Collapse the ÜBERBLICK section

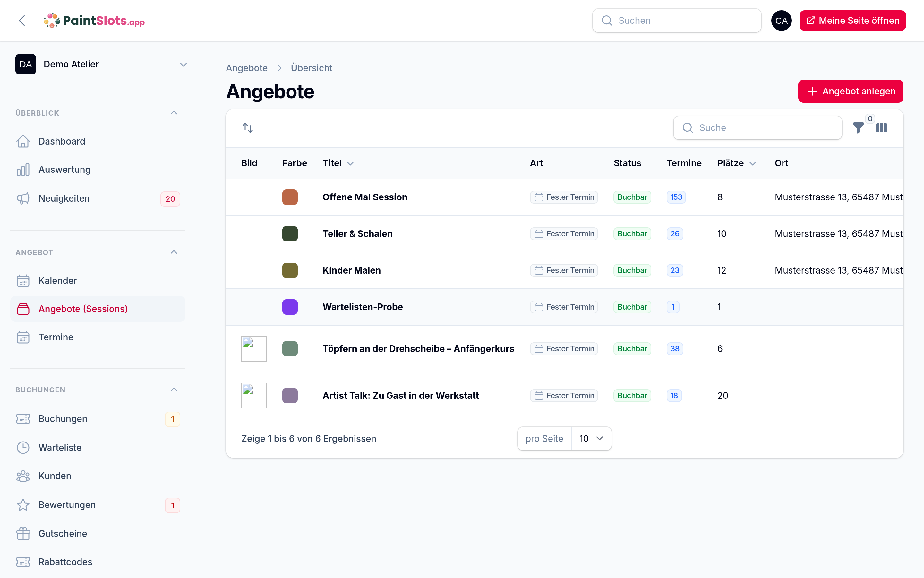pos(174,113)
